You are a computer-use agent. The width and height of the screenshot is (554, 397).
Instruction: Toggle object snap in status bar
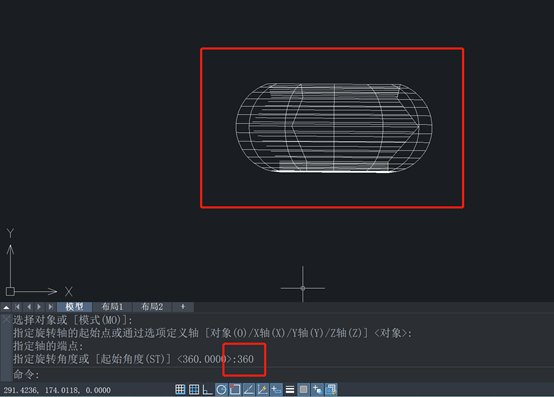[235, 389]
